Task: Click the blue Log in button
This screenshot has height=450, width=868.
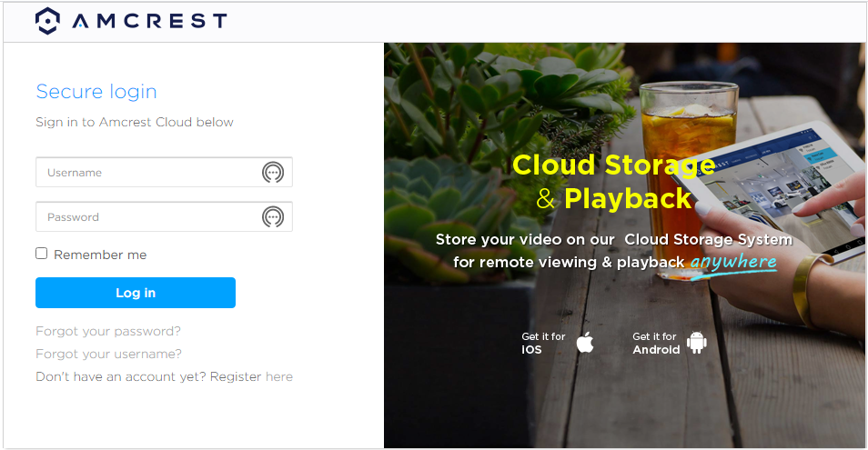Action: tap(136, 293)
